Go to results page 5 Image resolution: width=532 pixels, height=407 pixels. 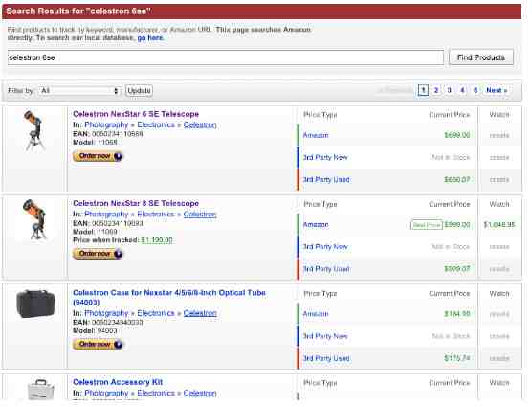point(476,90)
